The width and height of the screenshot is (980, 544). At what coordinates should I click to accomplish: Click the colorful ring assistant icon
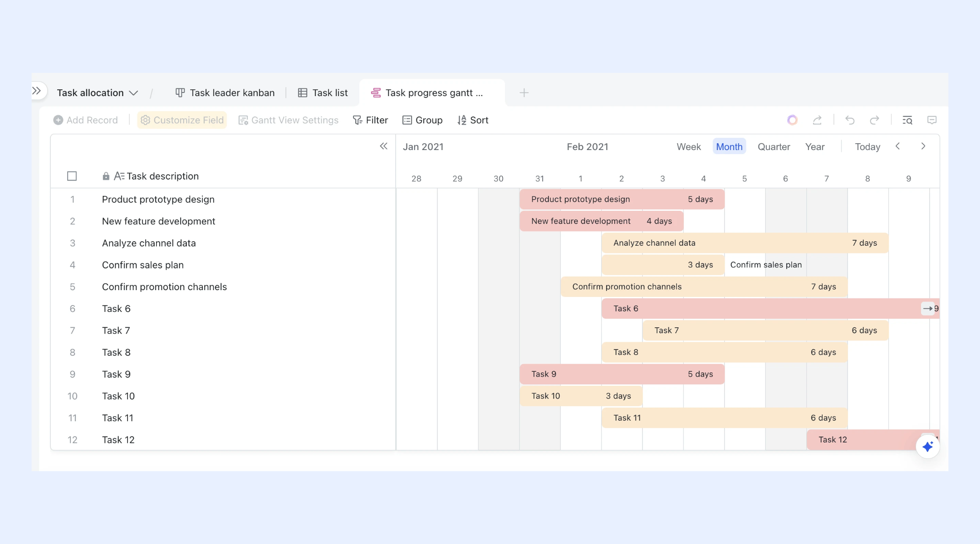coord(792,120)
